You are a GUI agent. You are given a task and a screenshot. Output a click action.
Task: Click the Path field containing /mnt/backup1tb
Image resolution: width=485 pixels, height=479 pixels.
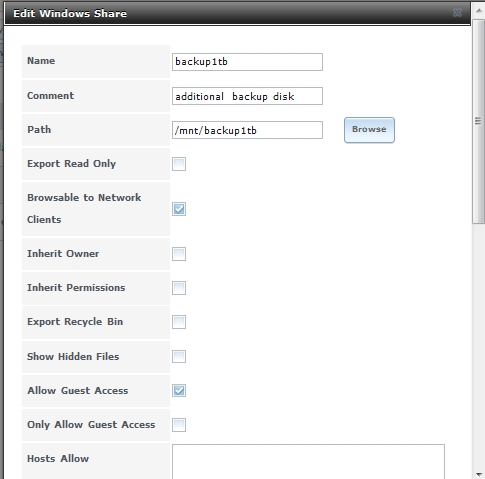pyautogui.click(x=247, y=130)
